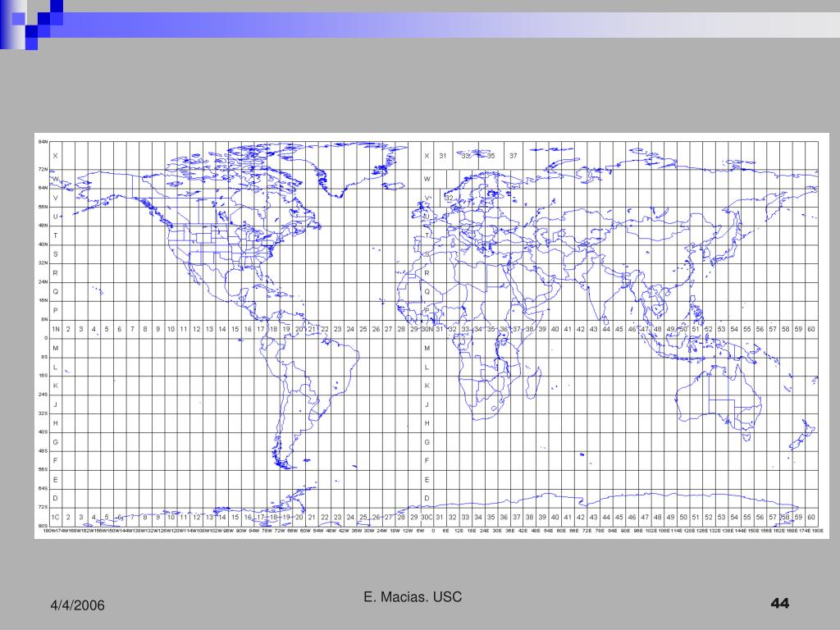
Task: Click the "24N" latitude label
Action: 43,282
